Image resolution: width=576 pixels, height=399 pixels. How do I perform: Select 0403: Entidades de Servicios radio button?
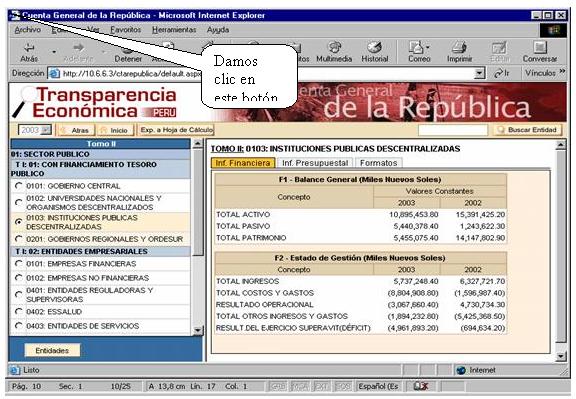(x=18, y=326)
